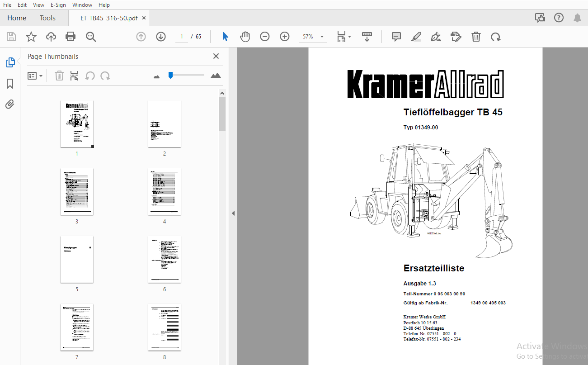Select page 3 thumbnail
The image size is (588, 365).
click(x=77, y=191)
